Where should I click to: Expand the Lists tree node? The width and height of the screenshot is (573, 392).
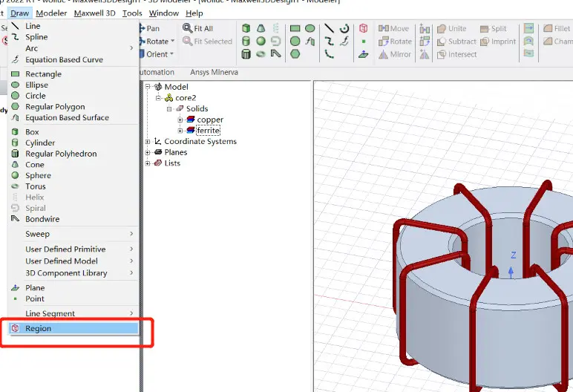tap(147, 163)
